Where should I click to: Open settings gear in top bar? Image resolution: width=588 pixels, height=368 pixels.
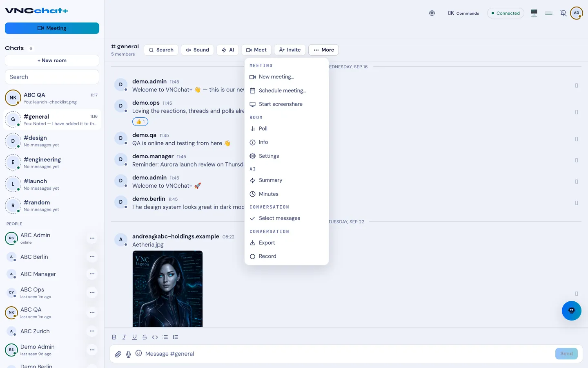[x=432, y=13]
